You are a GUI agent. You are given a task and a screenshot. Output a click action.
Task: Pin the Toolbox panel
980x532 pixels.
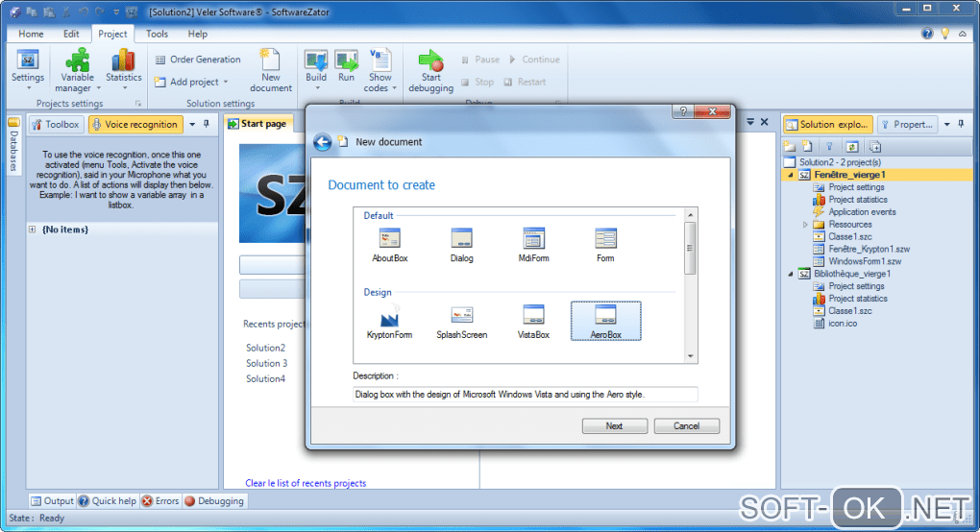point(207,124)
